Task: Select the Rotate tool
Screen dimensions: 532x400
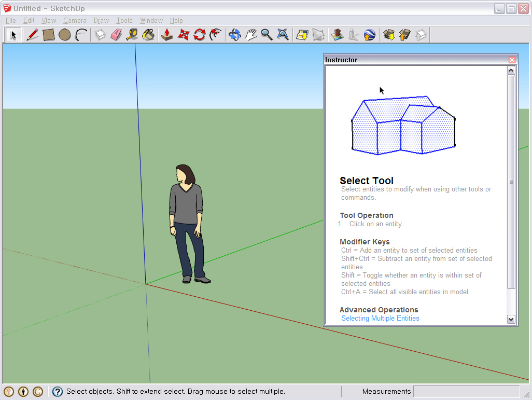Action: pyautogui.click(x=200, y=35)
